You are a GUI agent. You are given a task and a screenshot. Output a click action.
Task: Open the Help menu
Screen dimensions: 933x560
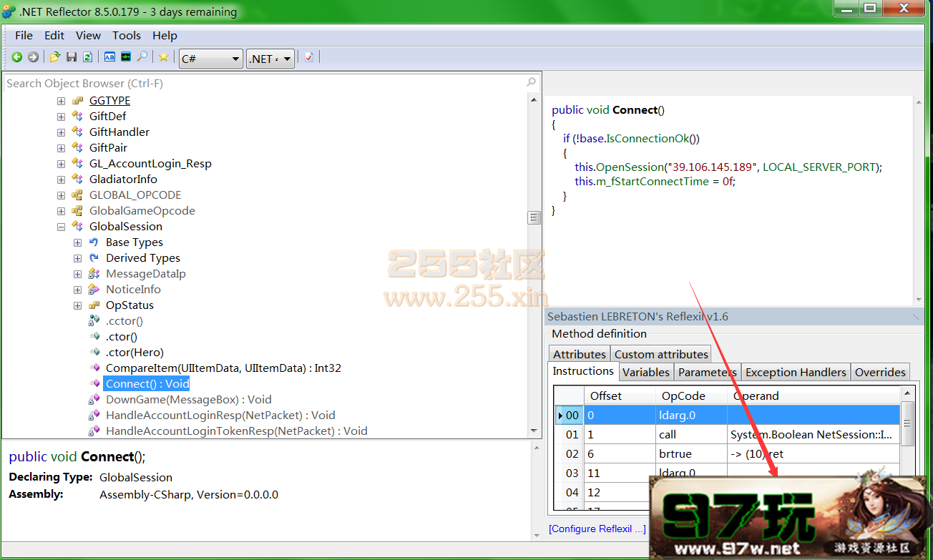point(165,35)
